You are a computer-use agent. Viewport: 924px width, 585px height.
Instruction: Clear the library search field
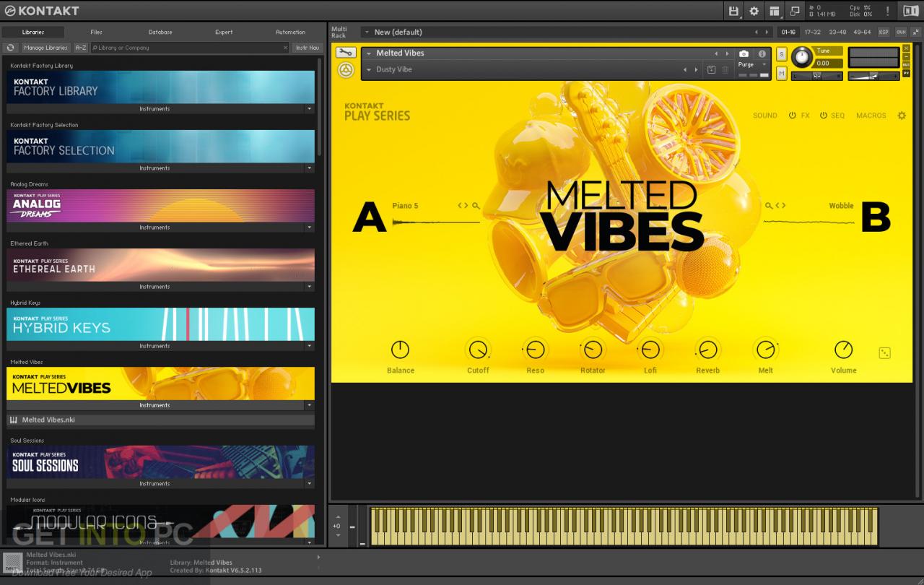pyautogui.click(x=284, y=48)
